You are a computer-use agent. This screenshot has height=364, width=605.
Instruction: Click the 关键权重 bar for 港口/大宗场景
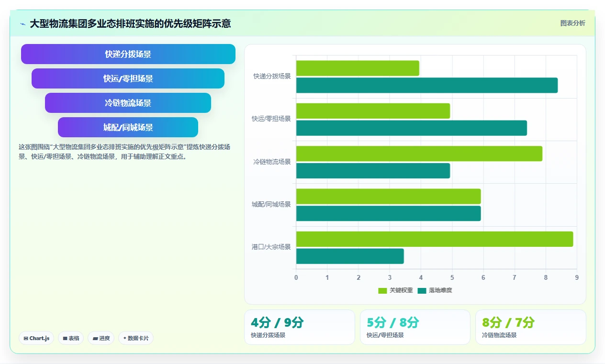pos(435,239)
